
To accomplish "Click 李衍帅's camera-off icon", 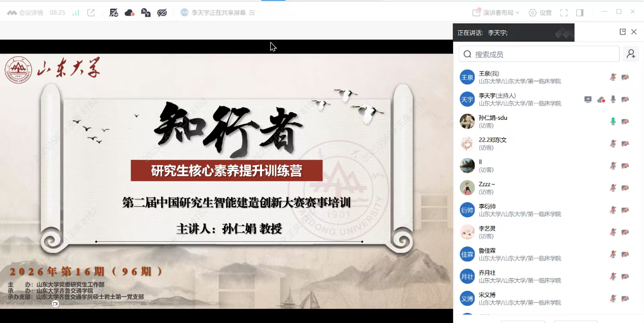I will 625,210.
